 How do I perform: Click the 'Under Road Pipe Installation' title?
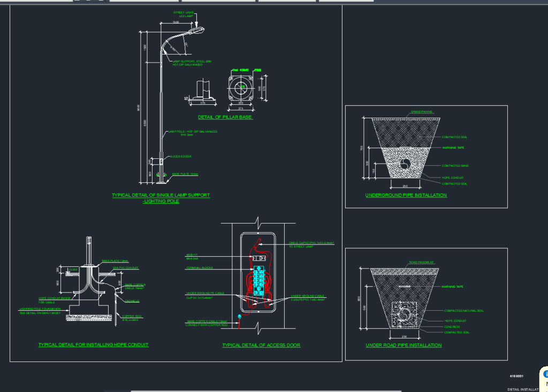pos(404,345)
